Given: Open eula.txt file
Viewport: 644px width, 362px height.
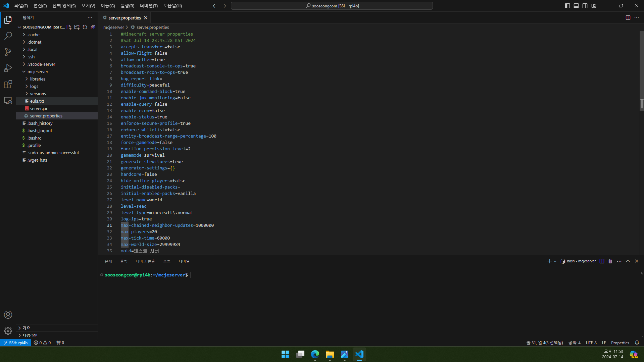Looking at the screenshot, I should [57, 101].
